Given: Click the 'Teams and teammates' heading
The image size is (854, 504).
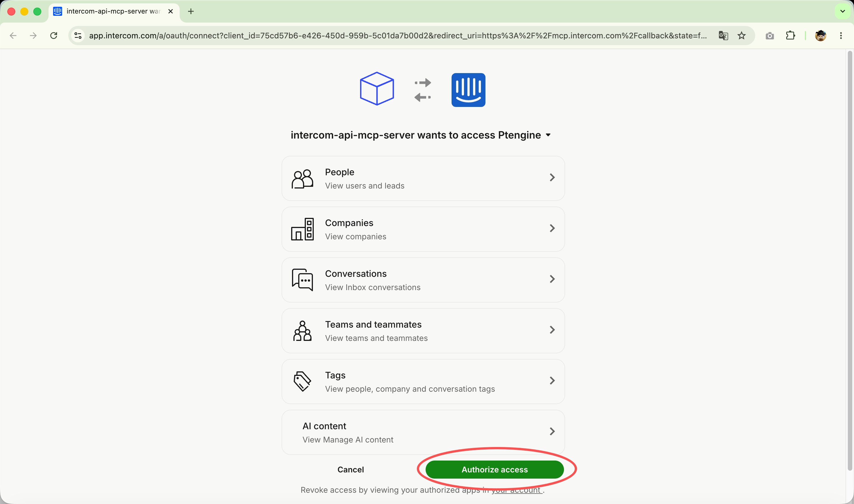Looking at the screenshot, I should [x=373, y=324].
